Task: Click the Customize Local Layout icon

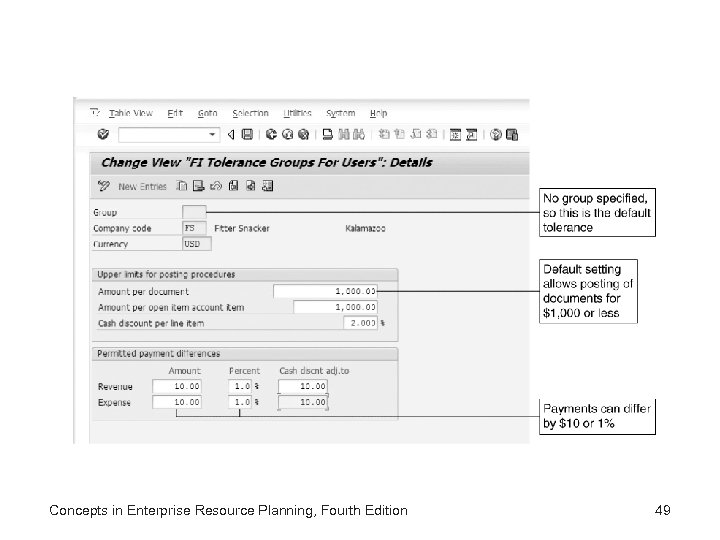Action: (x=512, y=135)
